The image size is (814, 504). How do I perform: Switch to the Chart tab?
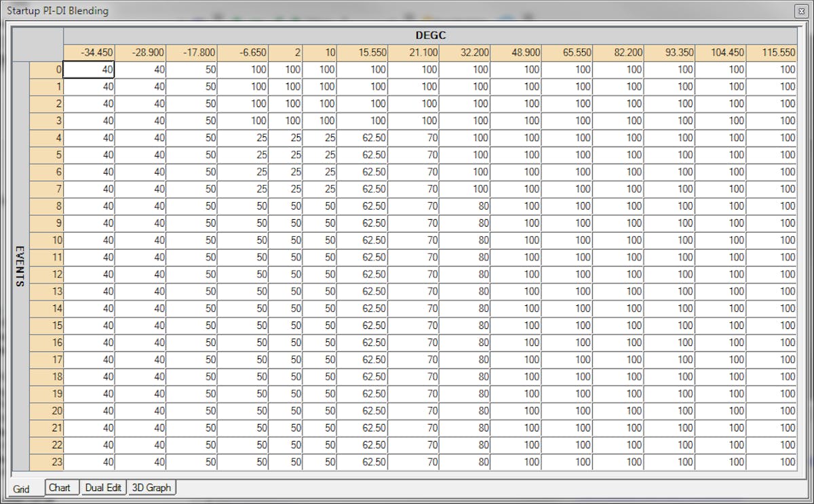point(60,487)
